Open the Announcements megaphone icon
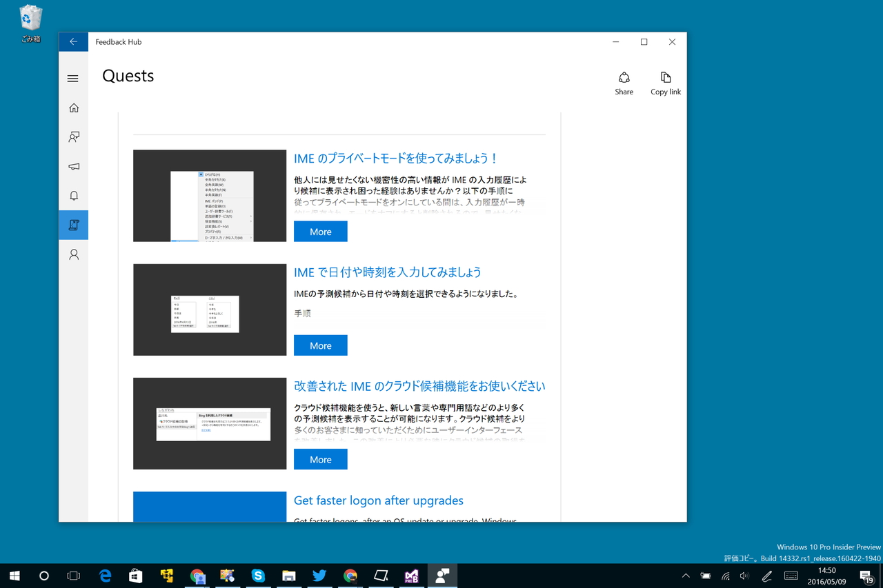Viewport: 883px width, 588px height. (73, 166)
